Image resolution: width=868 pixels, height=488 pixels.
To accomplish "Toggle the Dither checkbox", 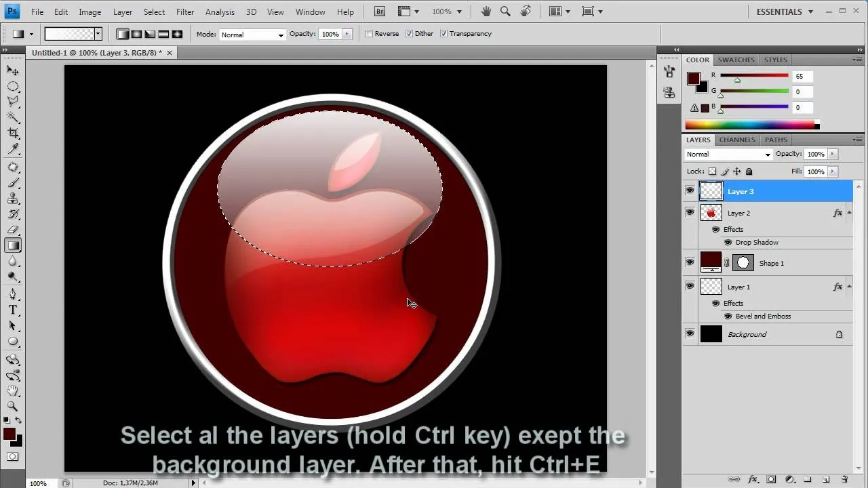I will point(408,34).
